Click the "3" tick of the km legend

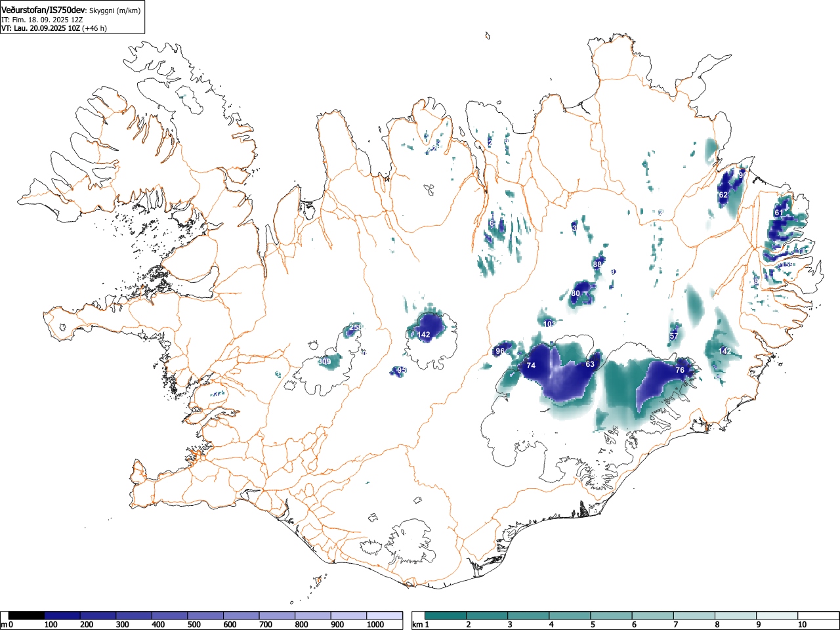[x=510, y=625]
